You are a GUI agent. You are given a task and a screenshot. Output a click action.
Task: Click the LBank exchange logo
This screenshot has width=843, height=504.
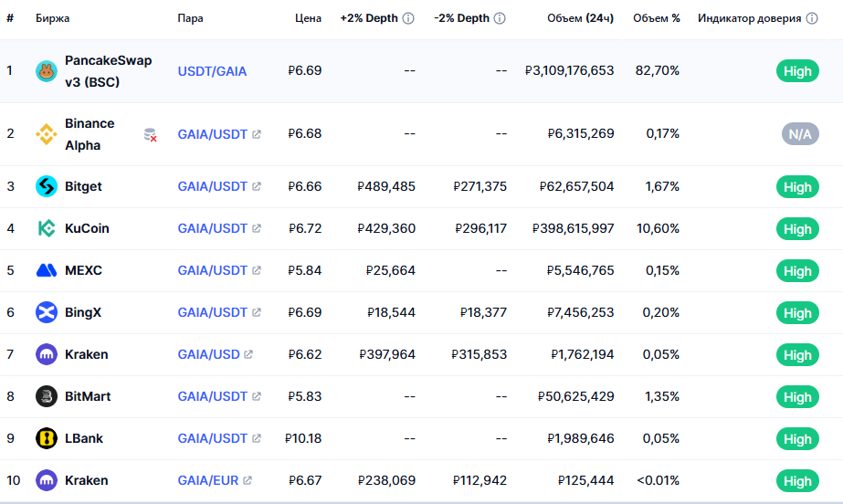point(47,438)
